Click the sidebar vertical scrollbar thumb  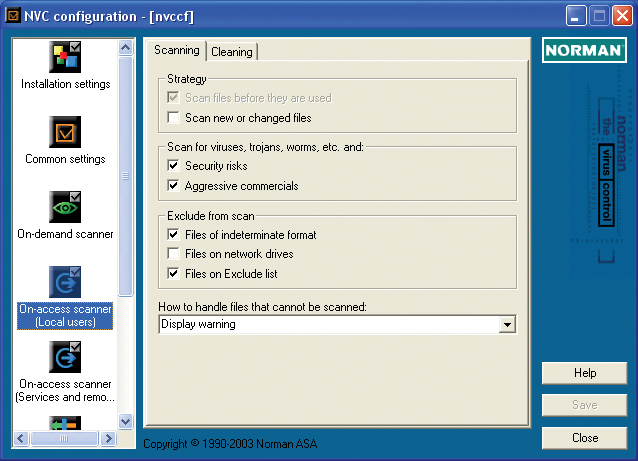[x=126, y=177]
